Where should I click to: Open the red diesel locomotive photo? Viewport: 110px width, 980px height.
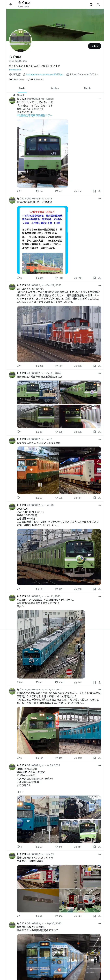pyautogui.click(x=59, y=334)
